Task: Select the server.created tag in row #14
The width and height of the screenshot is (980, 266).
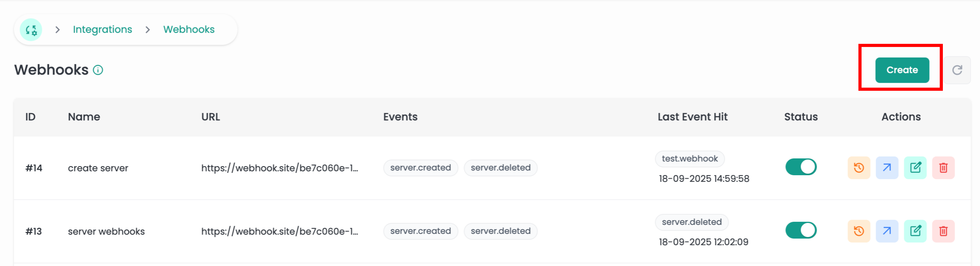Action: (x=420, y=168)
